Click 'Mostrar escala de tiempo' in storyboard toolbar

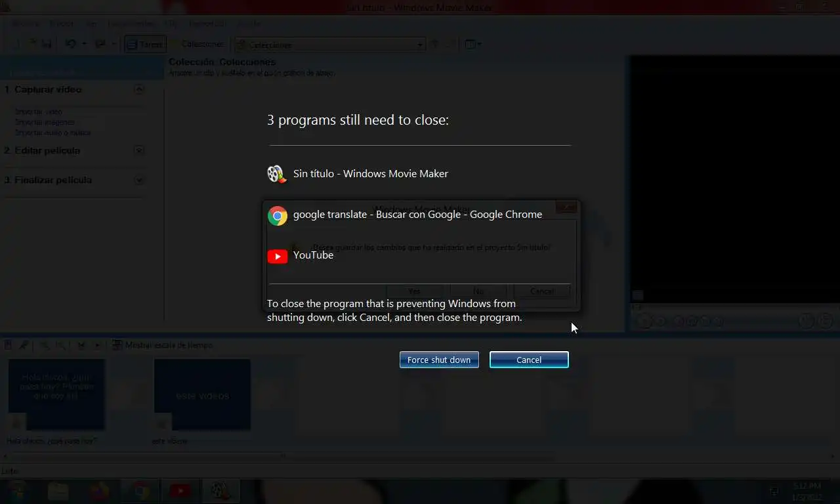(162, 345)
